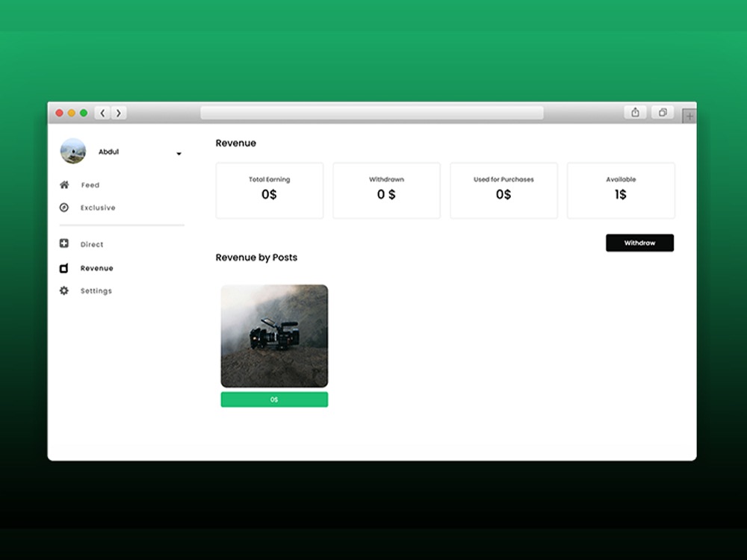The image size is (747, 560).
Task: Click the green 0$ post revenue button
Action: point(274,399)
